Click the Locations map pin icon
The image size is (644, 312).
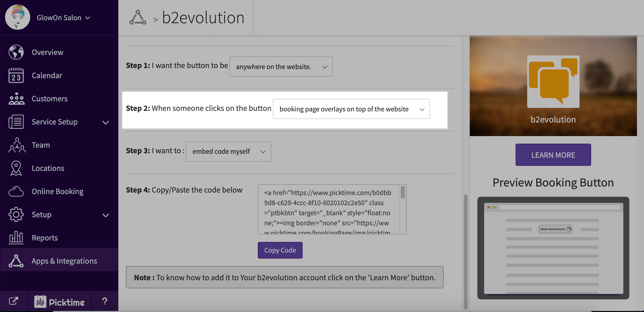click(16, 168)
